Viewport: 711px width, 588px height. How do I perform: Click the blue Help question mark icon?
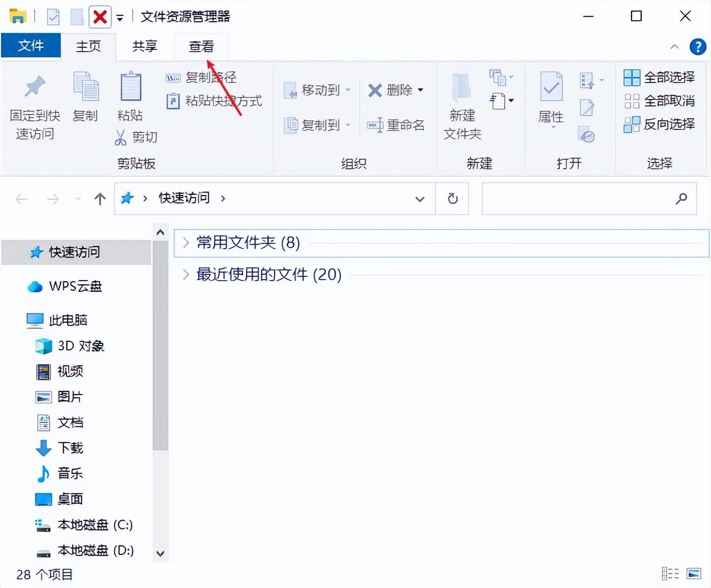tap(698, 47)
